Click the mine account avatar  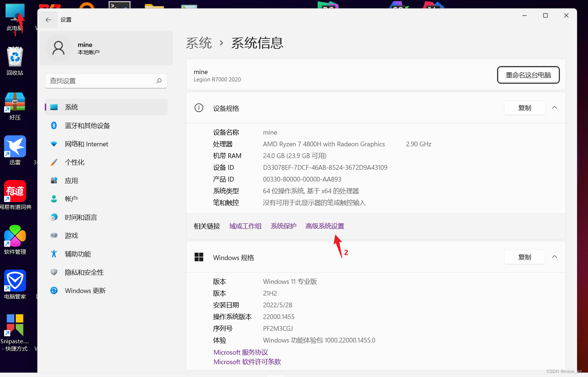(58, 48)
